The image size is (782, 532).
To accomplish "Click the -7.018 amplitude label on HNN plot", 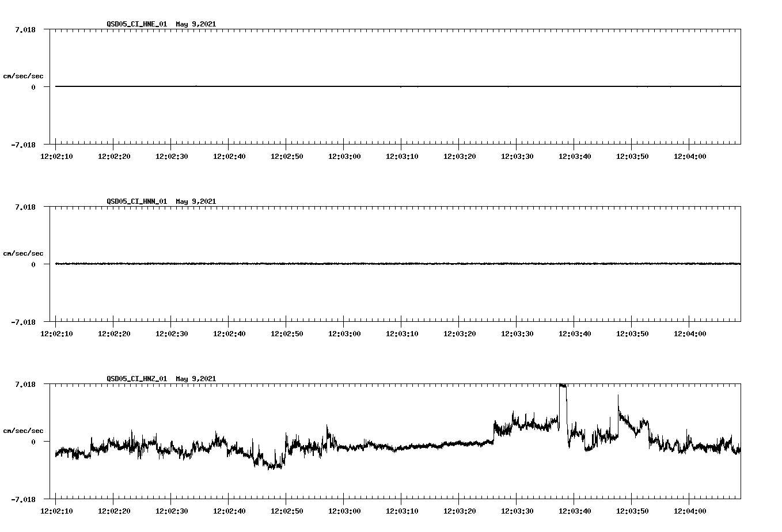I will (x=23, y=324).
